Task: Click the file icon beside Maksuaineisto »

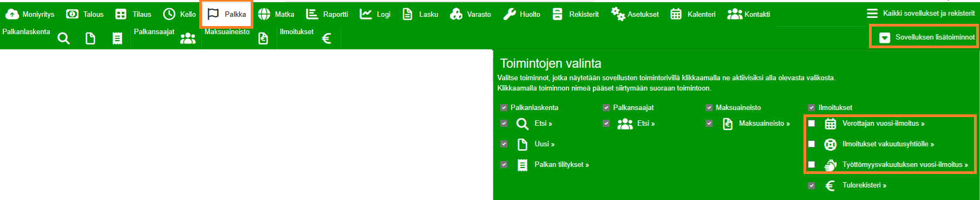Action: pyautogui.click(x=728, y=124)
